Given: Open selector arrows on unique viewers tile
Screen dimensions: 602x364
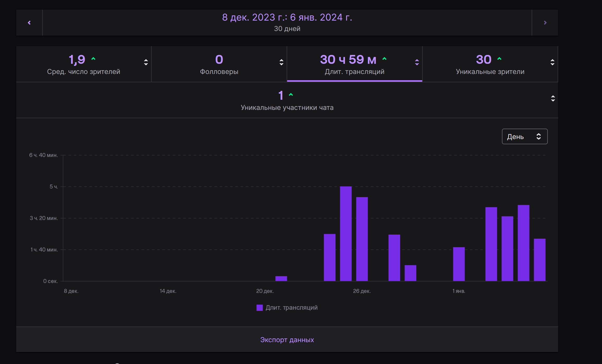Looking at the screenshot, I should [x=552, y=62].
